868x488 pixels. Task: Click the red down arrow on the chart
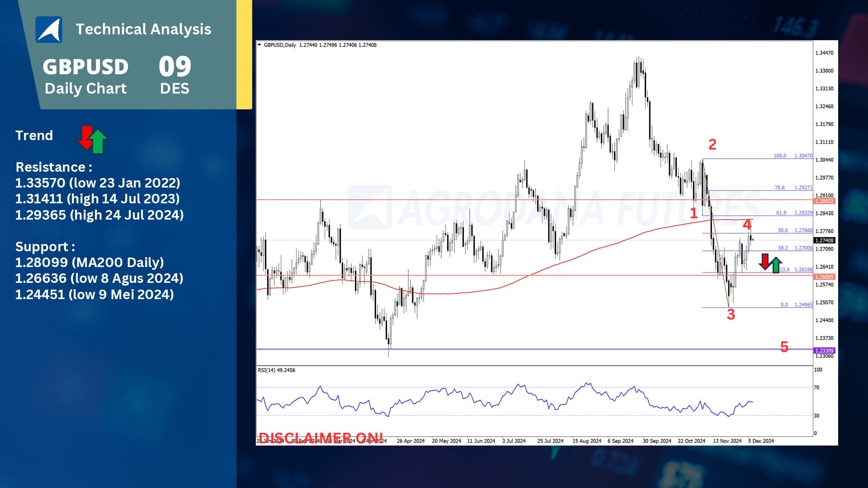pyautogui.click(x=764, y=262)
